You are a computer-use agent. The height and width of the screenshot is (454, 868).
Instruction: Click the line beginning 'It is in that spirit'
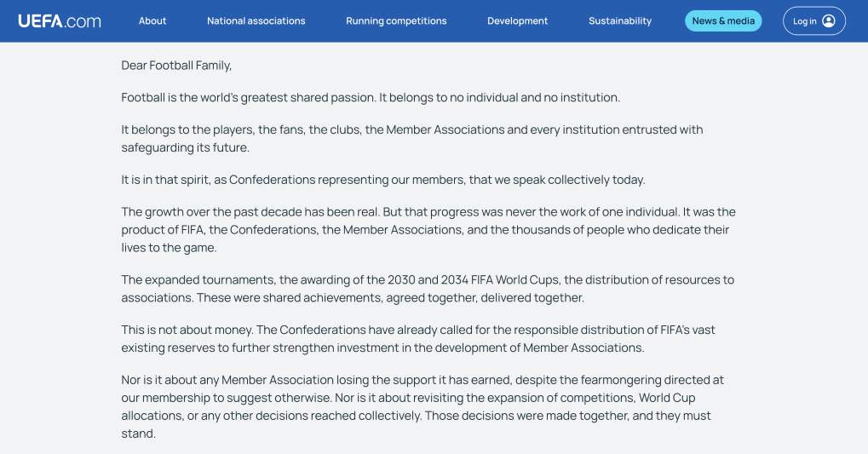coord(383,180)
